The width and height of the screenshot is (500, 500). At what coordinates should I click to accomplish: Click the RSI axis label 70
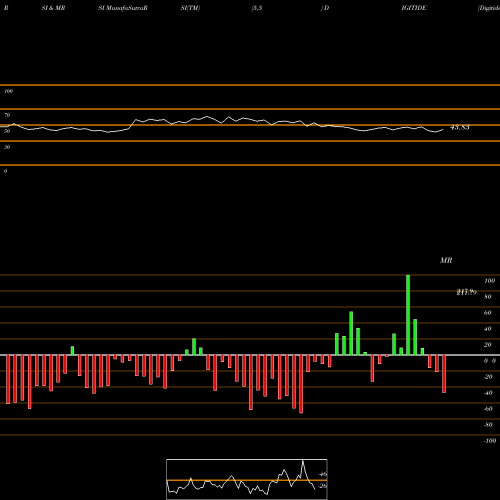coord(7,115)
